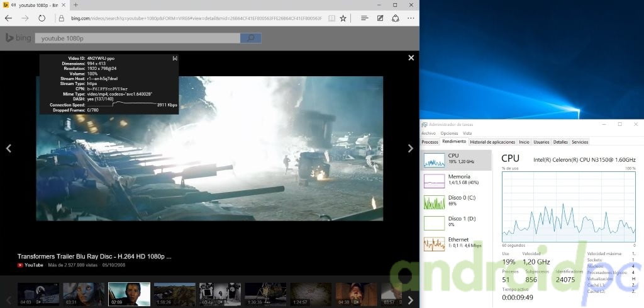Click the Share icon in Edge toolbar
This screenshot has height=308, width=644.
396,18
